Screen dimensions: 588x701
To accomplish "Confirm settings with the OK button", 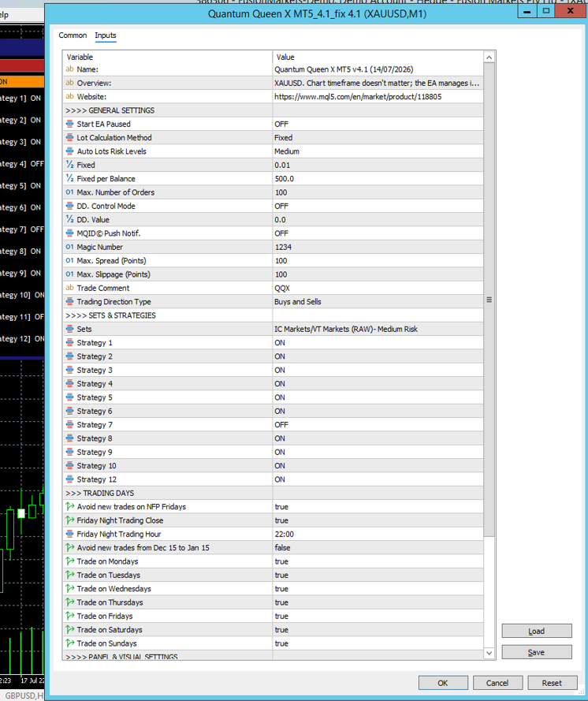I will [443, 683].
